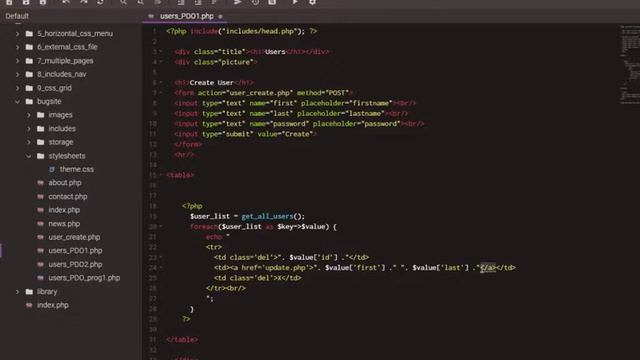This screenshot has height=360, width=640.
Task: Click the 'Create User' heading text on line 6
Action: 211,82
